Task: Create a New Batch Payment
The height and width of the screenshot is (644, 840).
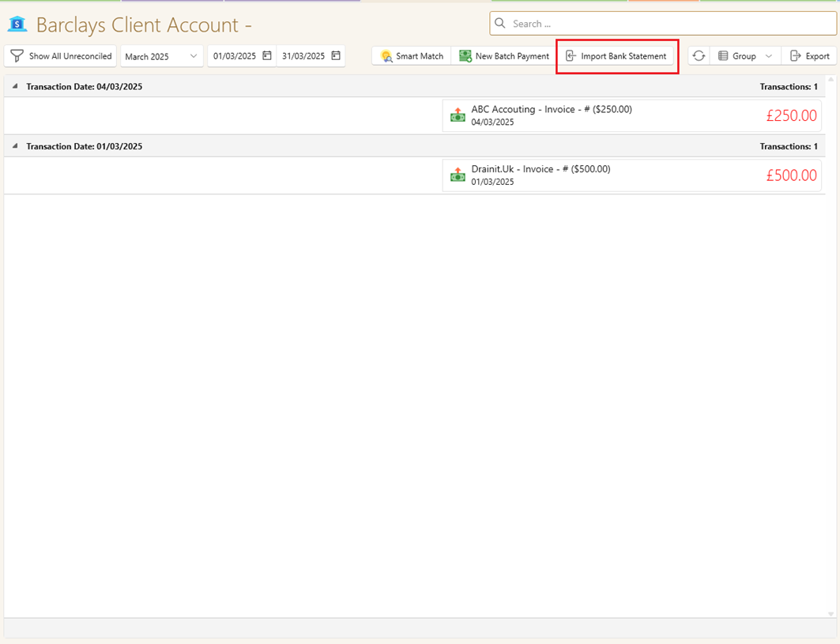Action: (504, 56)
